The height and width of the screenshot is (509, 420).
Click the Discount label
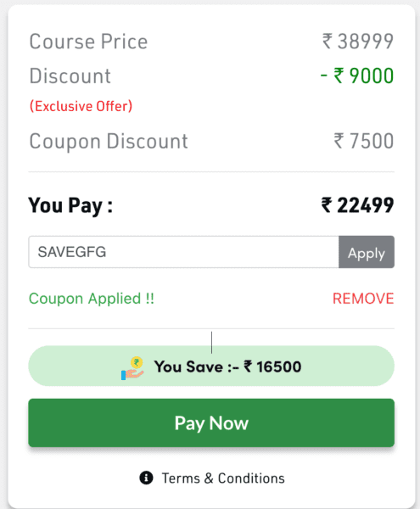(70, 76)
